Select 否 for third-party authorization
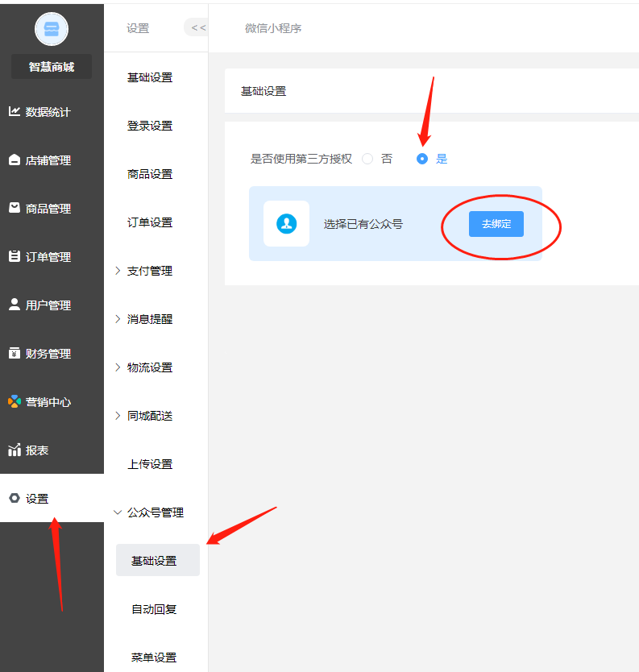639x672 pixels. point(367,159)
